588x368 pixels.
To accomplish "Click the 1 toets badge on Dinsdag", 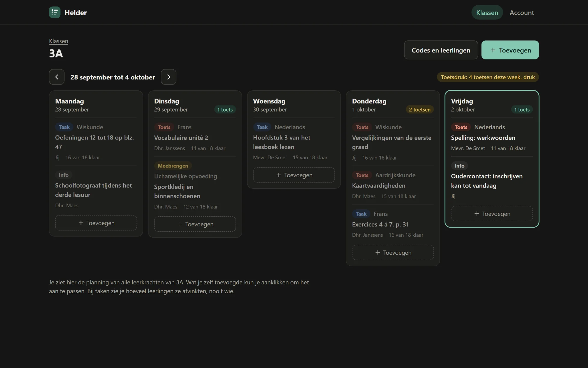I will 225,110.
